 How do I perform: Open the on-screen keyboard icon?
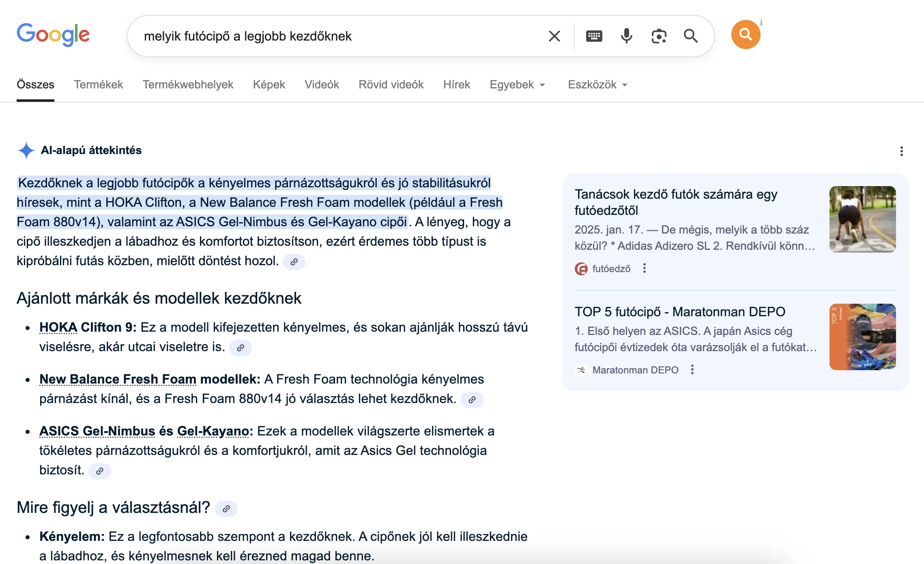[x=593, y=36]
